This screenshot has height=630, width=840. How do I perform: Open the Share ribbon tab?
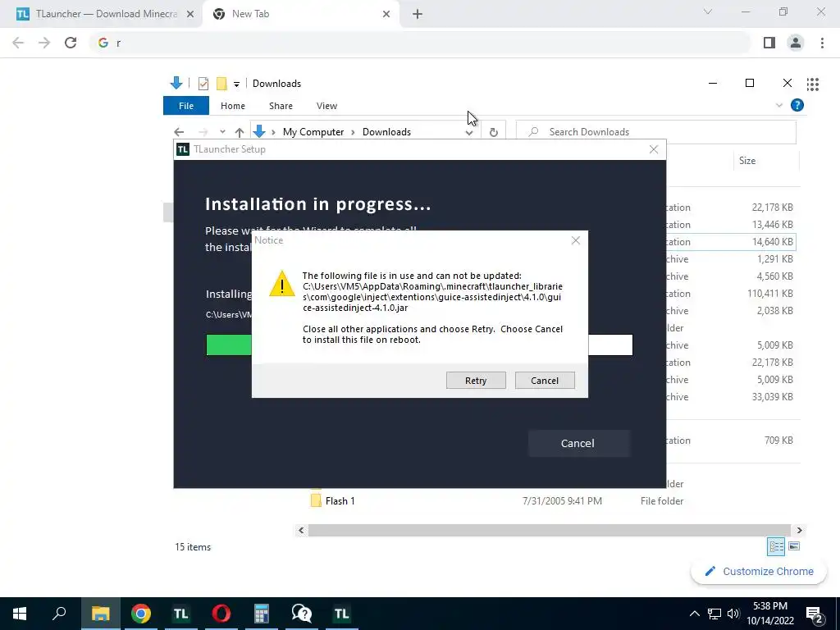281,106
